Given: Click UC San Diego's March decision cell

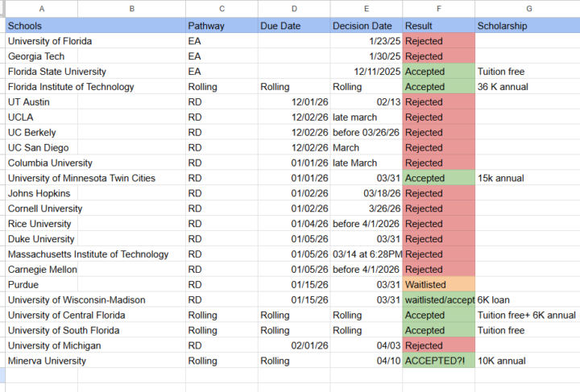Looking at the screenshot, I should [367, 147].
